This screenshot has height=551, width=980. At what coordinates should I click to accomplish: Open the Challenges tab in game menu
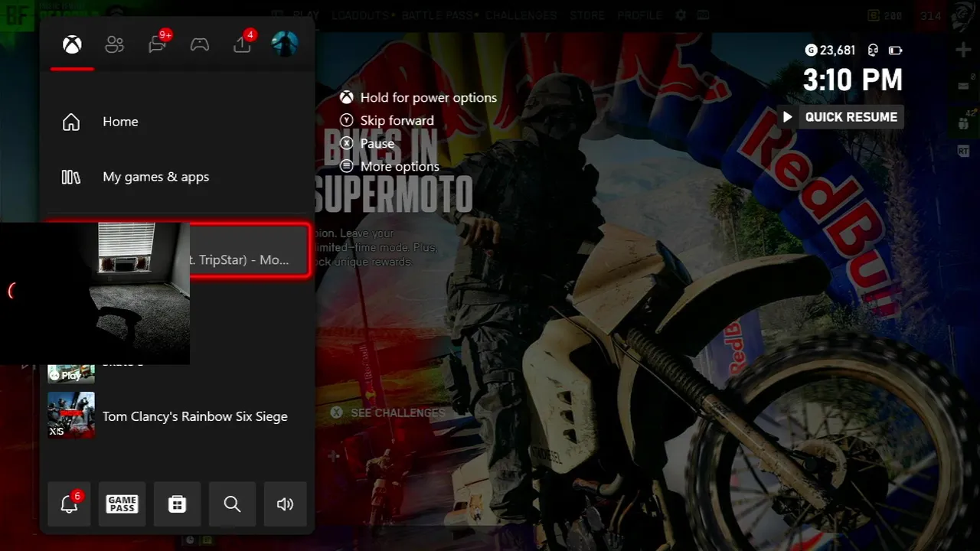click(x=521, y=15)
